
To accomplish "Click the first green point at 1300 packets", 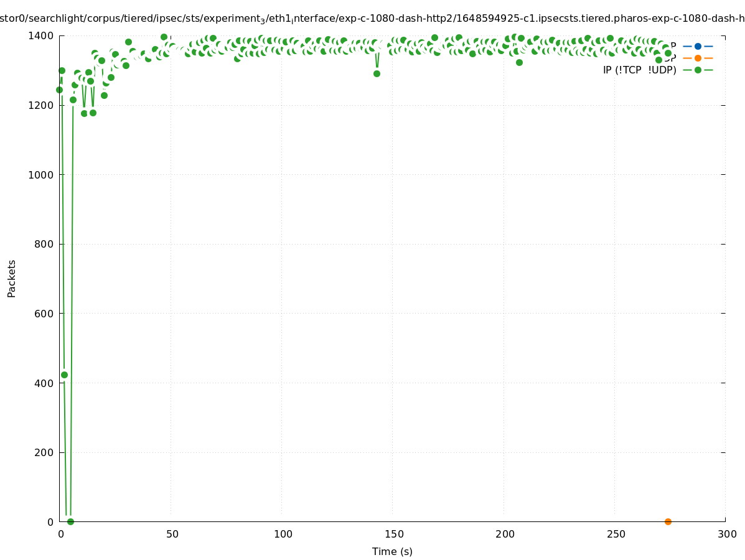I will (62, 70).
